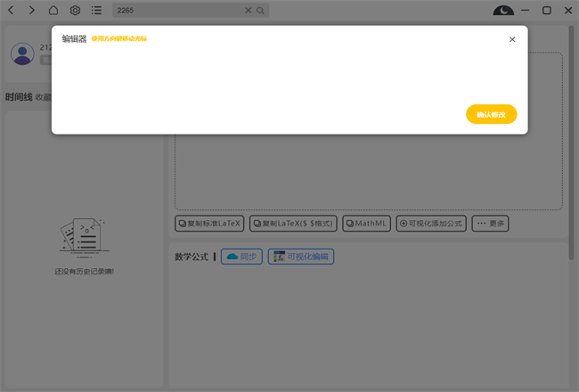Open 可视化编辑 visual editor
The height and width of the screenshot is (392, 579).
pyautogui.click(x=301, y=257)
